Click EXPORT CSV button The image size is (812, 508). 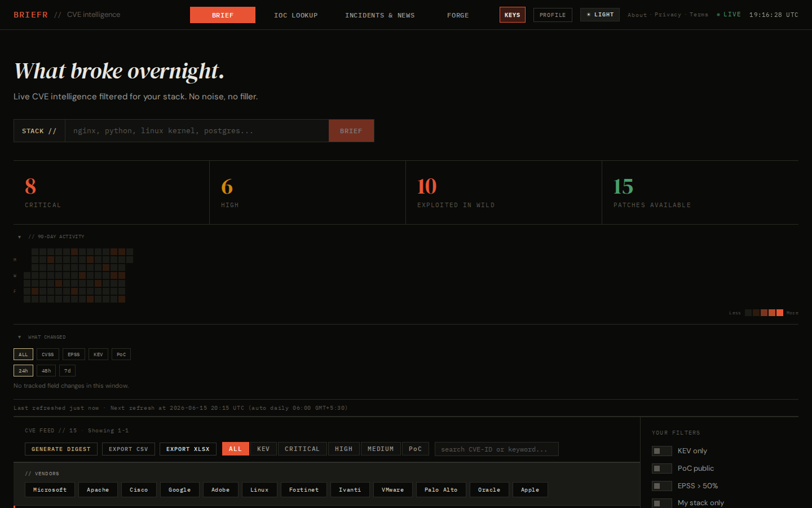(x=129, y=449)
